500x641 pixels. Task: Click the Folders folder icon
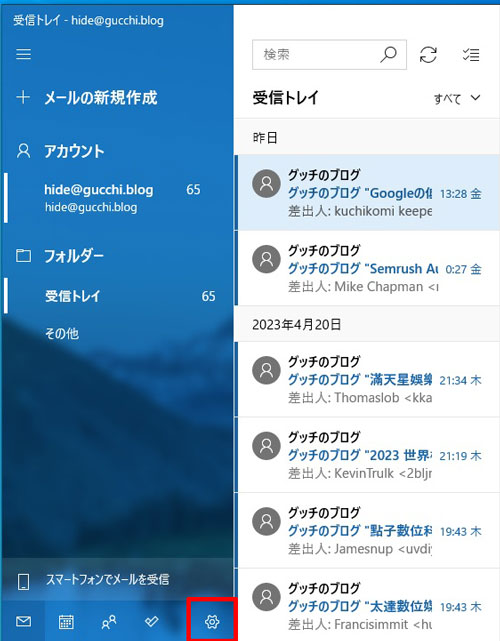click(23, 256)
